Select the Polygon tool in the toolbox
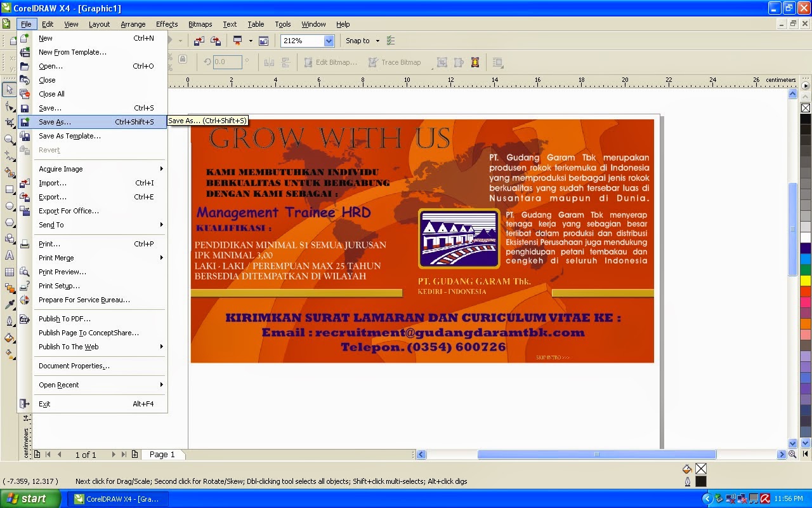This screenshot has height=508, width=812. tap(10, 222)
